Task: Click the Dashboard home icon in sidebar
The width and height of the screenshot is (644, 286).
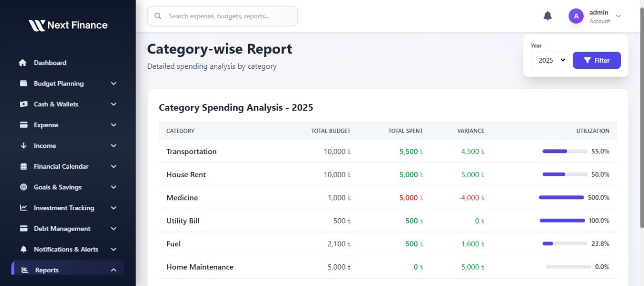Action: (23, 63)
